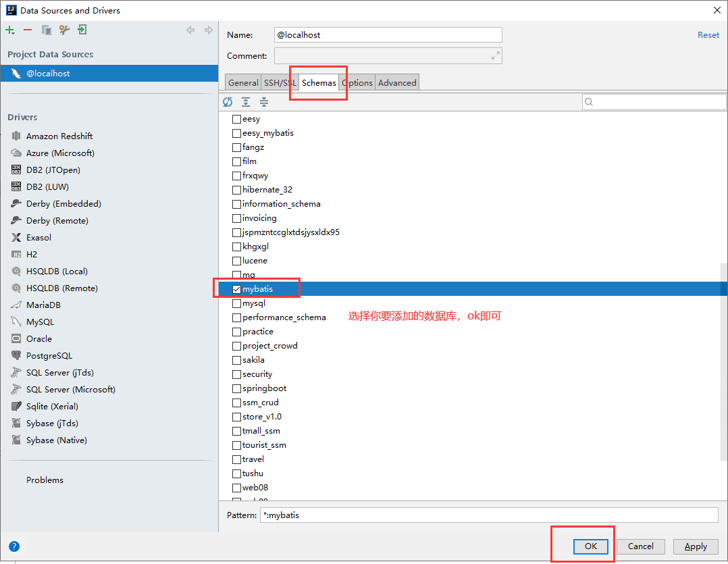Select the Sybase (jTds) driver

click(x=52, y=424)
